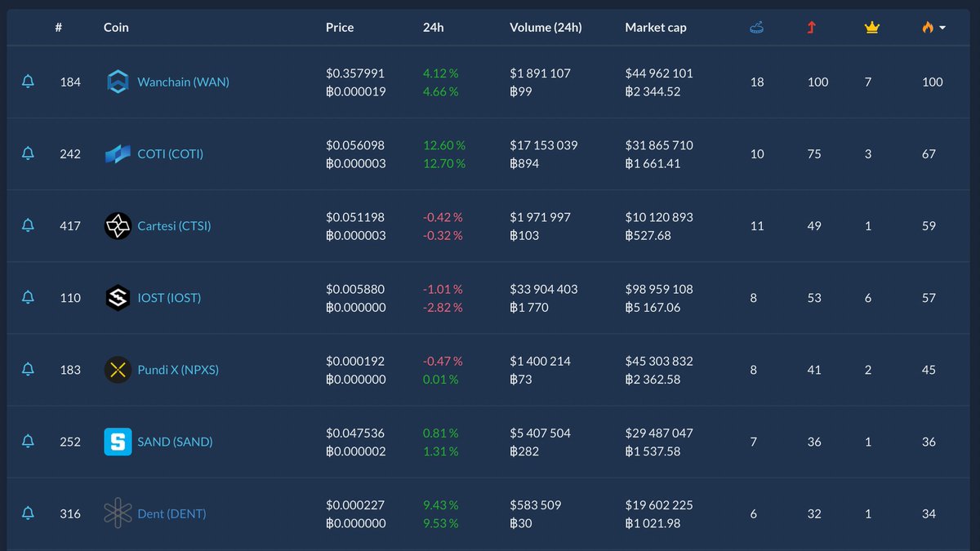980x551 pixels.
Task: Open the Dent (DENT) coin link
Action: pyautogui.click(x=171, y=513)
